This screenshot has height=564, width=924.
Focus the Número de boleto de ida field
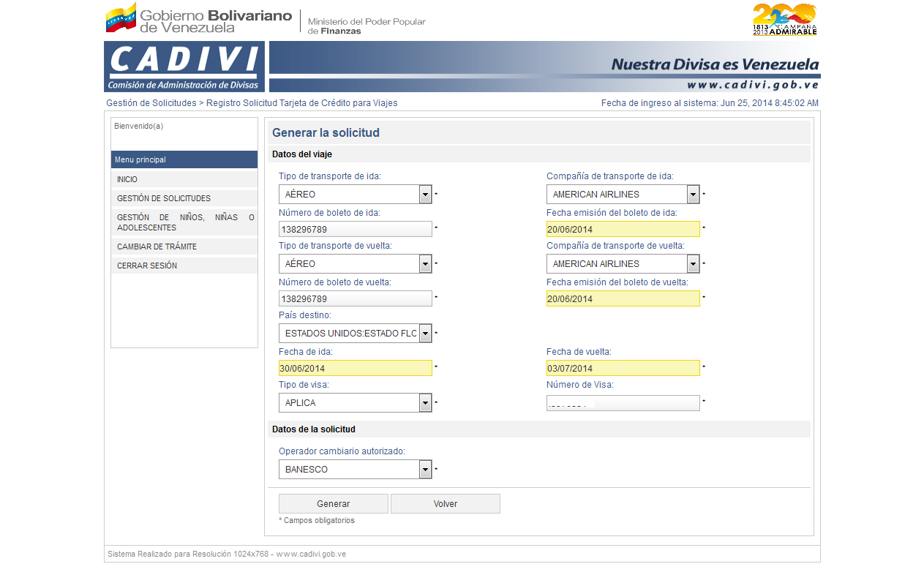[x=356, y=229]
